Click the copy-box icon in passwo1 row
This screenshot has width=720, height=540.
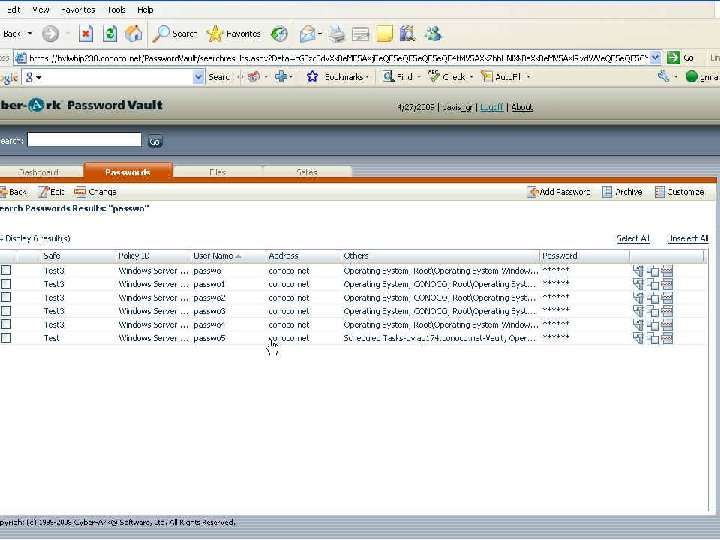[x=652, y=285]
